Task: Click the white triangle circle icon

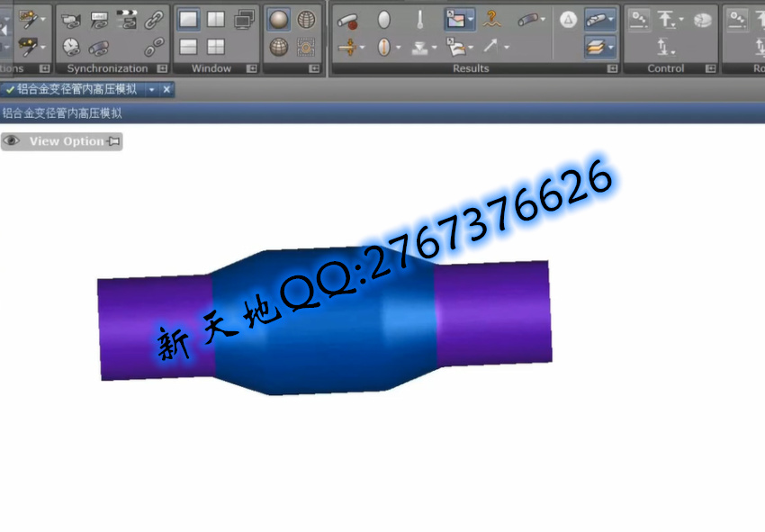Action: [x=567, y=19]
